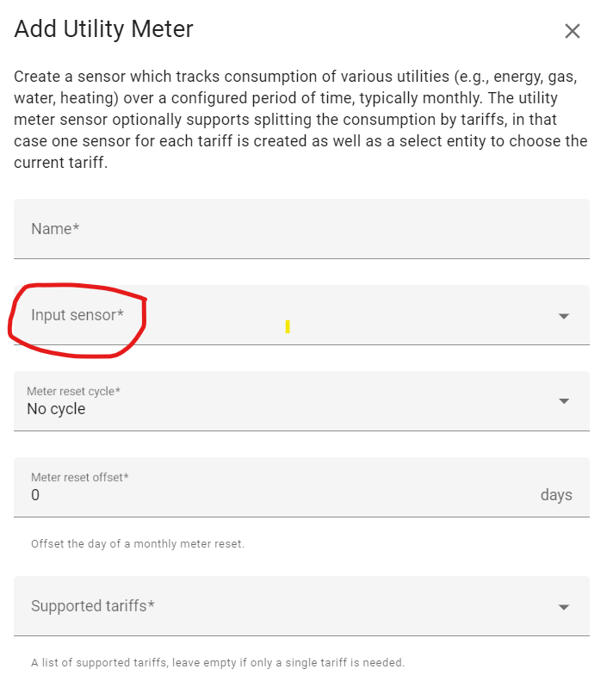Viewport: 613px width, 700px height.
Task: Click the 'days' unit suffix
Action: click(556, 495)
